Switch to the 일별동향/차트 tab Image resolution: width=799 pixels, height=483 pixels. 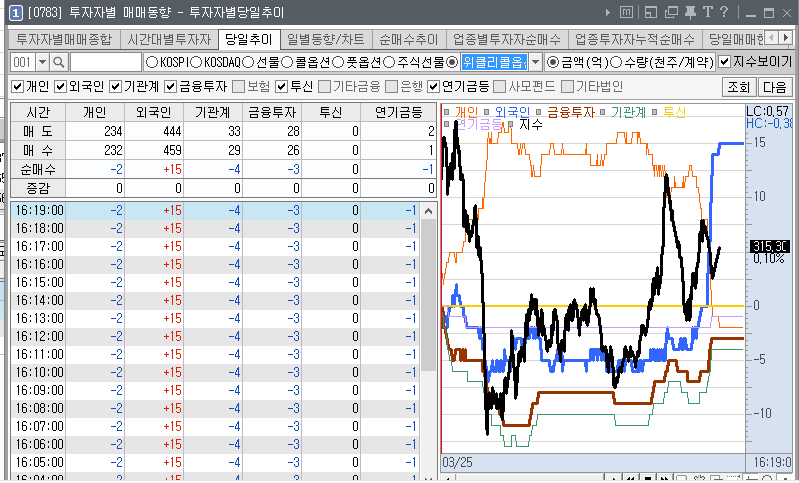pos(326,40)
